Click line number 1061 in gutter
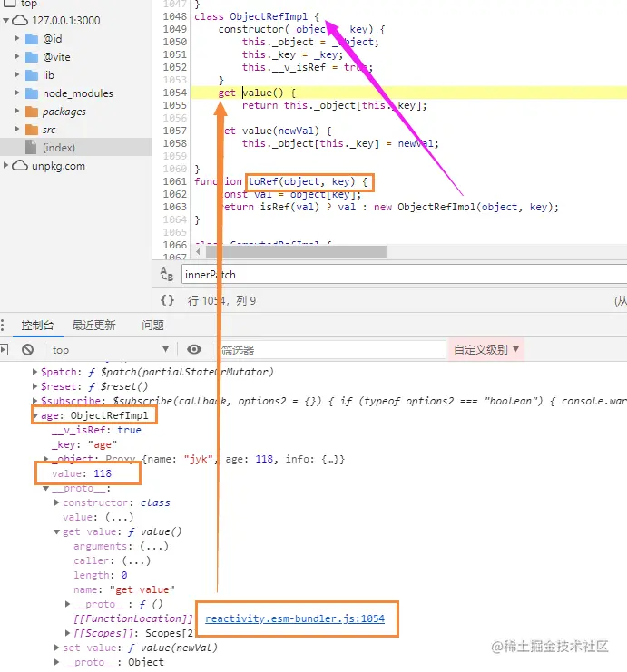627x672 pixels. tap(175, 181)
